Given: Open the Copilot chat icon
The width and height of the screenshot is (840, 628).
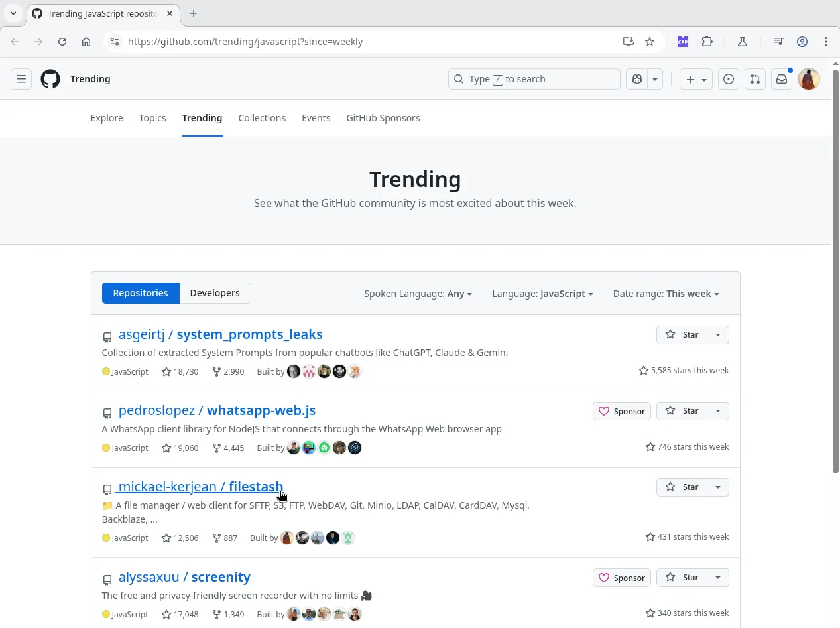Looking at the screenshot, I should pyautogui.click(x=637, y=79).
